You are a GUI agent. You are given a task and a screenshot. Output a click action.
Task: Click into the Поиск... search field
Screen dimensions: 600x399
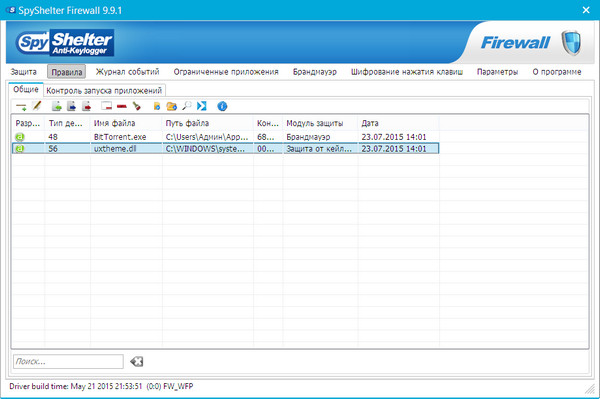(x=68, y=362)
